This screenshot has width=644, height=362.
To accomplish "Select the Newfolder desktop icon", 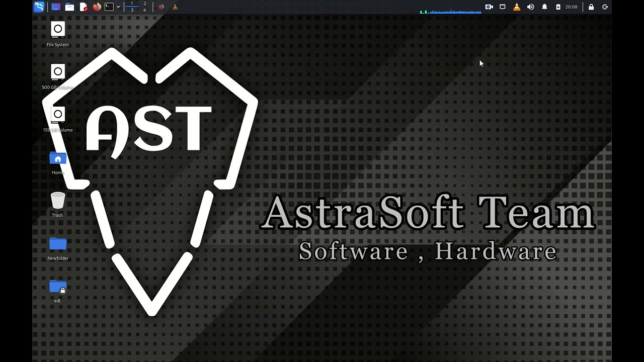I will (58, 249).
